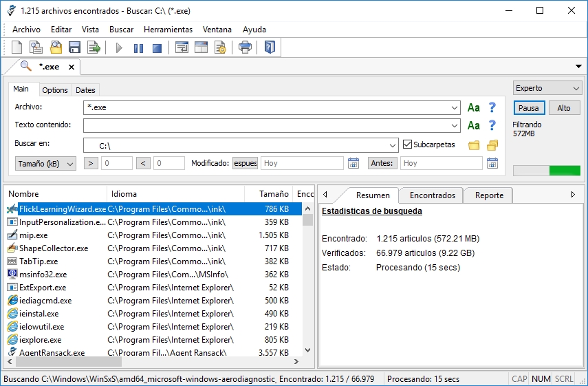Select the AgentRansack.exe result row
The width and height of the screenshot is (588, 386).
[154, 352]
